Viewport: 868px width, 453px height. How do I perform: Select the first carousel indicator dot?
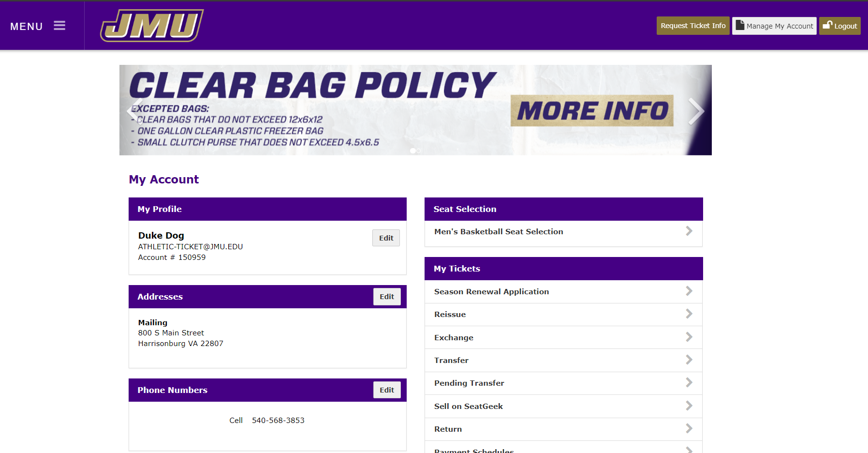click(412, 151)
